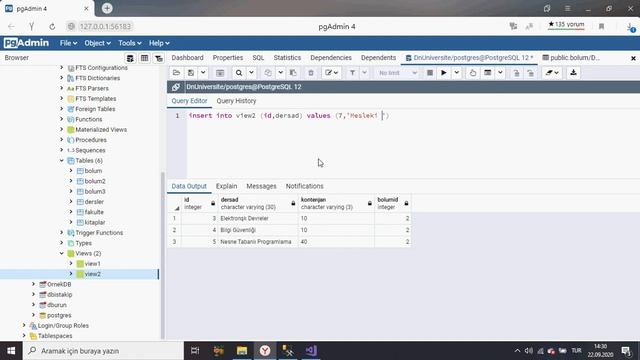Open the Object menu
Screen dimensions: 640x360
(x=97, y=43)
